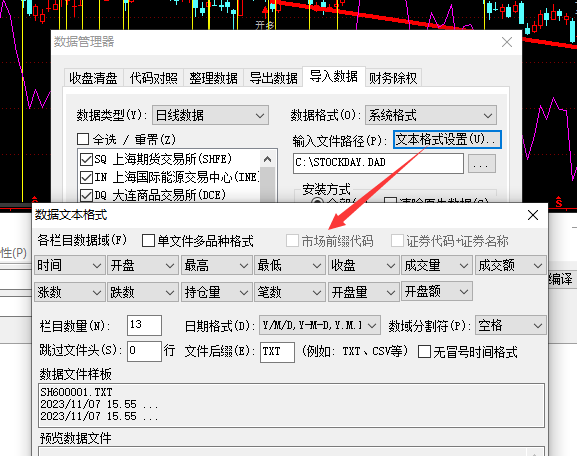Screen dimensions: 577x456
Task: Open the 成交量 field dropdown
Action: tap(437, 265)
